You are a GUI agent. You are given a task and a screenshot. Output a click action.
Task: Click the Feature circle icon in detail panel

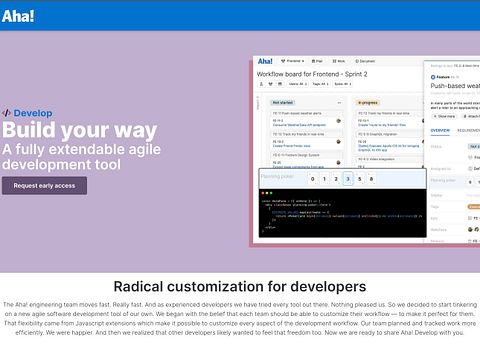(x=433, y=77)
